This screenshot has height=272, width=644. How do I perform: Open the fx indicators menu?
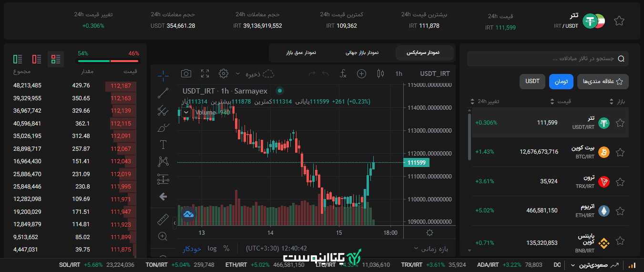click(x=343, y=73)
